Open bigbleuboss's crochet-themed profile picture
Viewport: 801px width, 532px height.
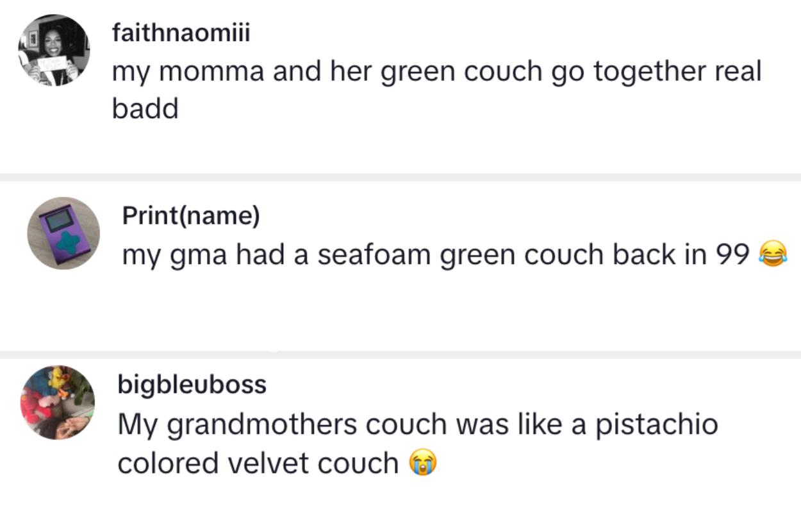click(x=58, y=406)
